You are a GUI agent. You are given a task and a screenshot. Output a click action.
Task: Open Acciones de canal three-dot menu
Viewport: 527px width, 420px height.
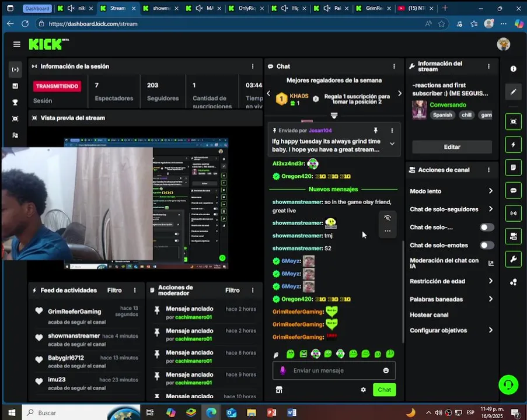coord(488,170)
